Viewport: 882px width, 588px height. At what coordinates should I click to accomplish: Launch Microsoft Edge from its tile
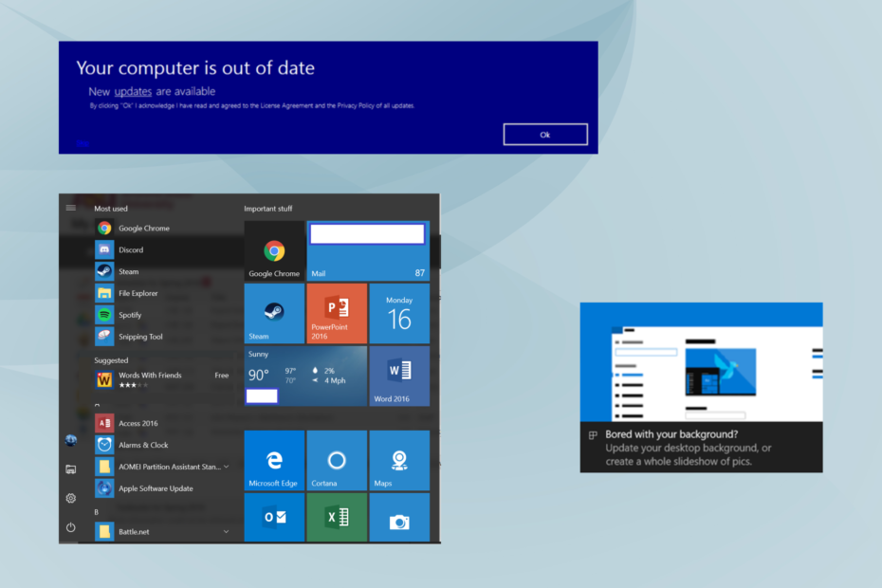coord(274,459)
